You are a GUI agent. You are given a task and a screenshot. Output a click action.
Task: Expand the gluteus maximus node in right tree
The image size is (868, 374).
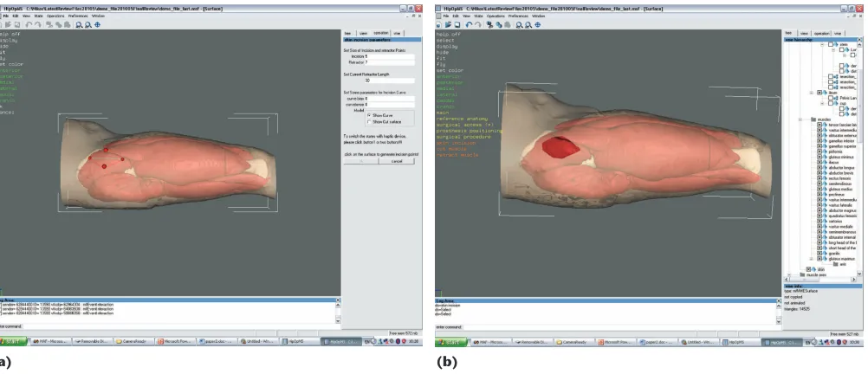click(x=812, y=259)
